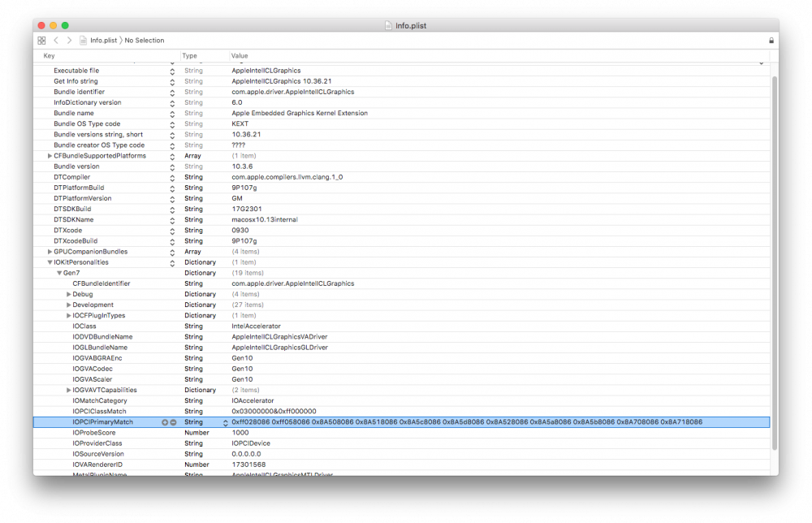Click value IntelAccelerator
Image resolution: width=812 pixels, height=523 pixels.
point(256,326)
